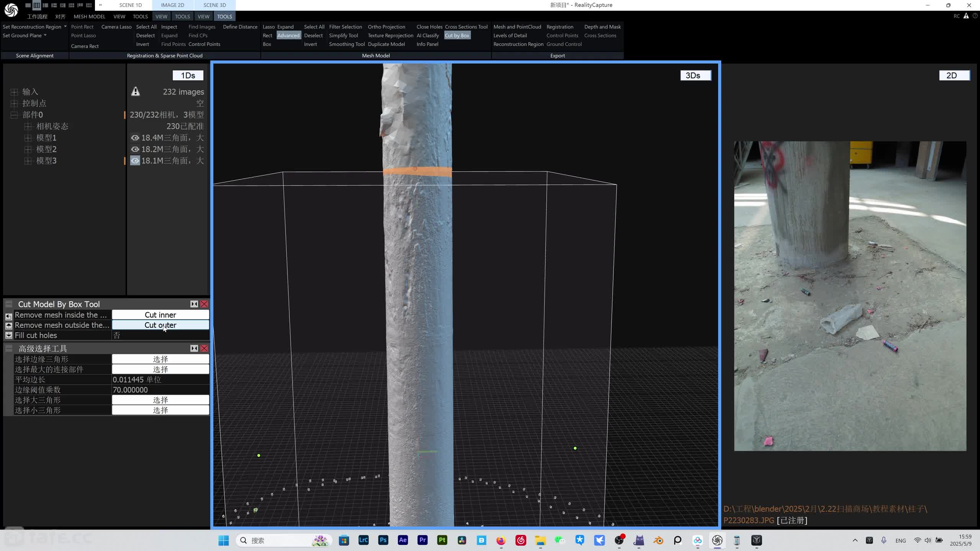This screenshot has width=980, height=551.
Task: Click 选择 for 选择小三角形
Action: coord(160,411)
